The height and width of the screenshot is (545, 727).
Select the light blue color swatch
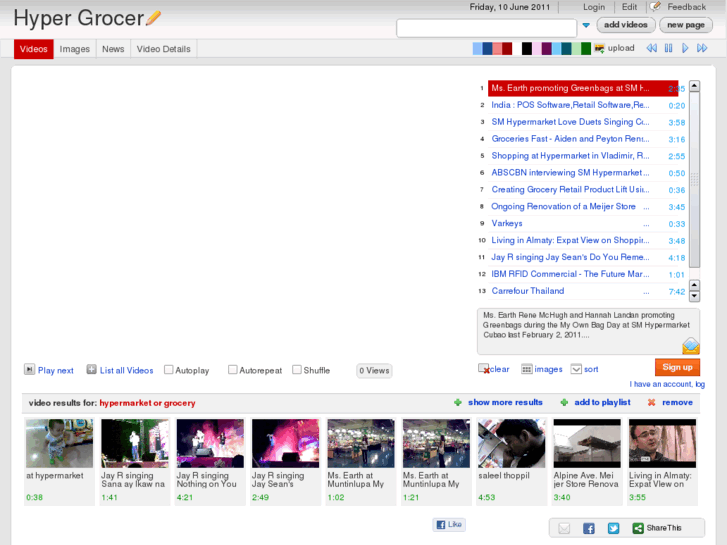click(x=477, y=49)
